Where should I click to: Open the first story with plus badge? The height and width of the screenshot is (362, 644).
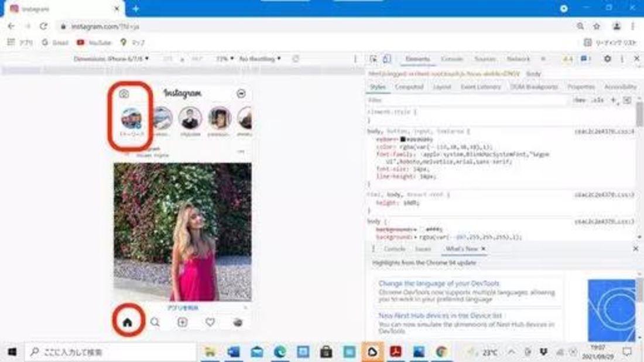tap(132, 118)
